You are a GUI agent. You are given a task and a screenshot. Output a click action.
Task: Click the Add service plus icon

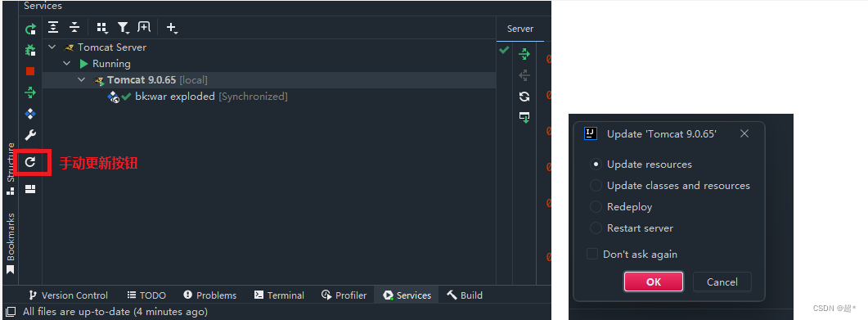[x=172, y=27]
